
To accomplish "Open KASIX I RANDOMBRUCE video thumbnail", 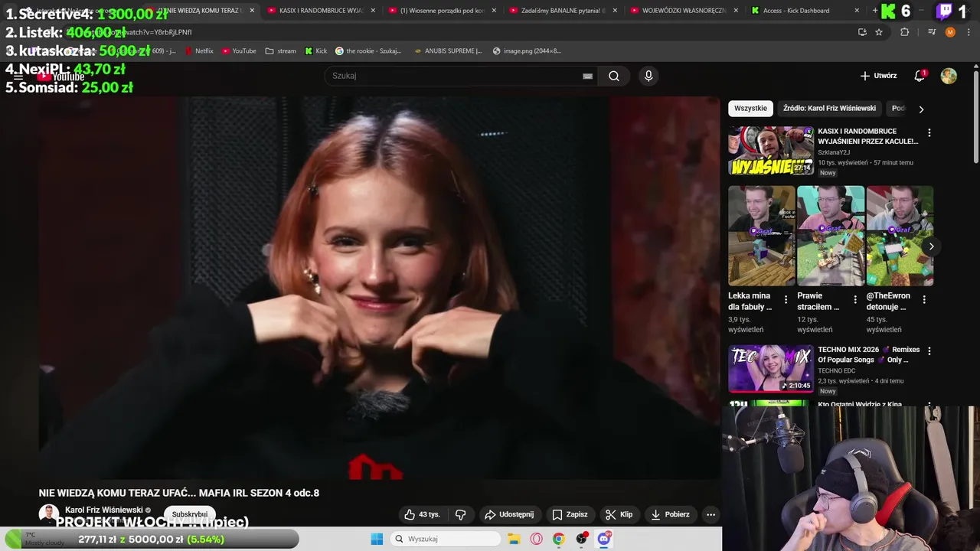I will coord(770,151).
